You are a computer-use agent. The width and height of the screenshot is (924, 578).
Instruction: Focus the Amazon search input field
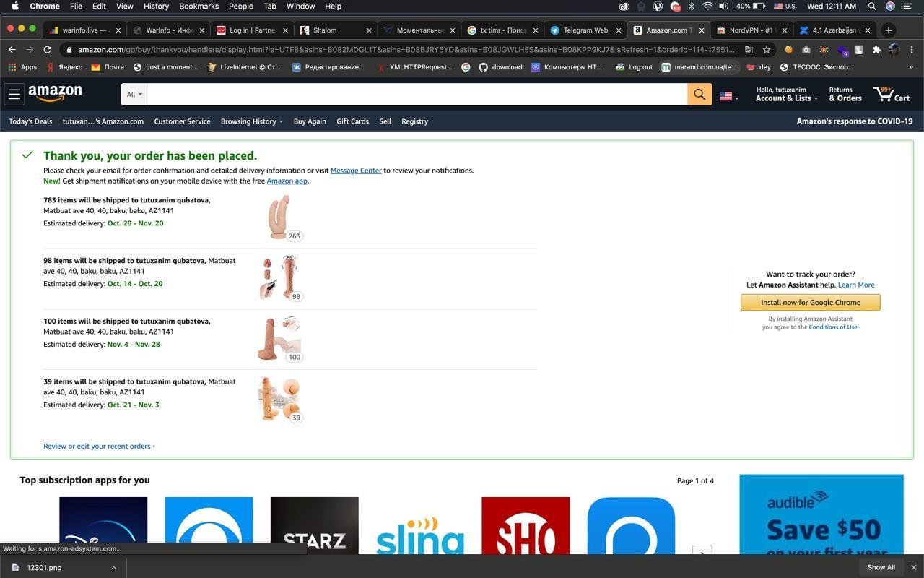coord(417,94)
